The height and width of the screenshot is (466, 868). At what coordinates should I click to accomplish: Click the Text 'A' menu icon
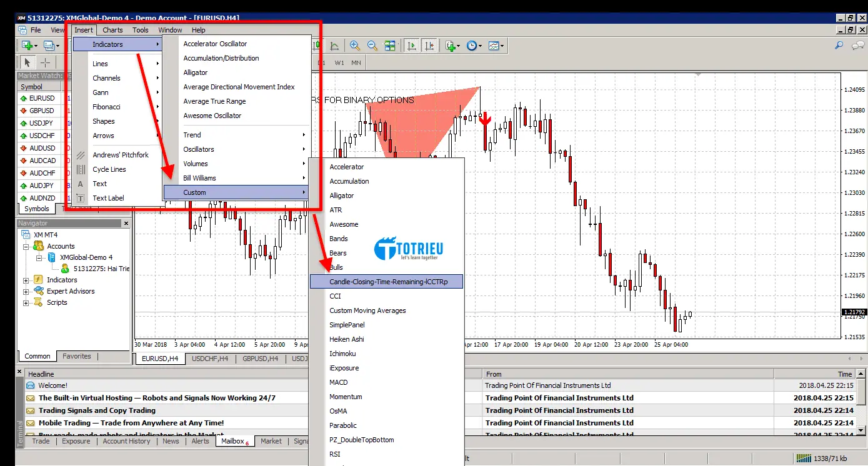[81, 184]
